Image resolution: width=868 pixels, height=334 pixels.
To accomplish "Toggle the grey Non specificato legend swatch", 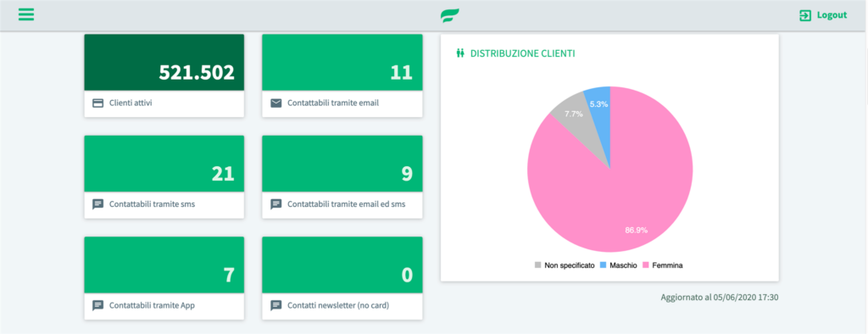I will (x=538, y=265).
